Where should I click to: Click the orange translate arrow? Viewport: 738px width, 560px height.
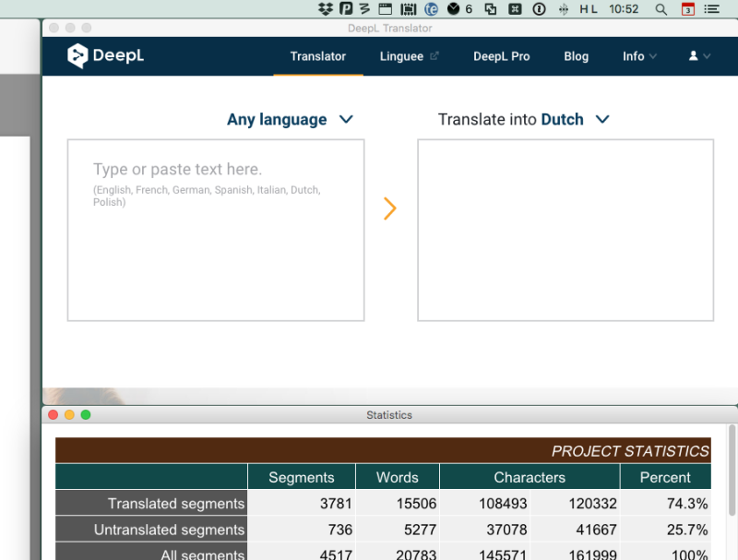tap(389, 209)
